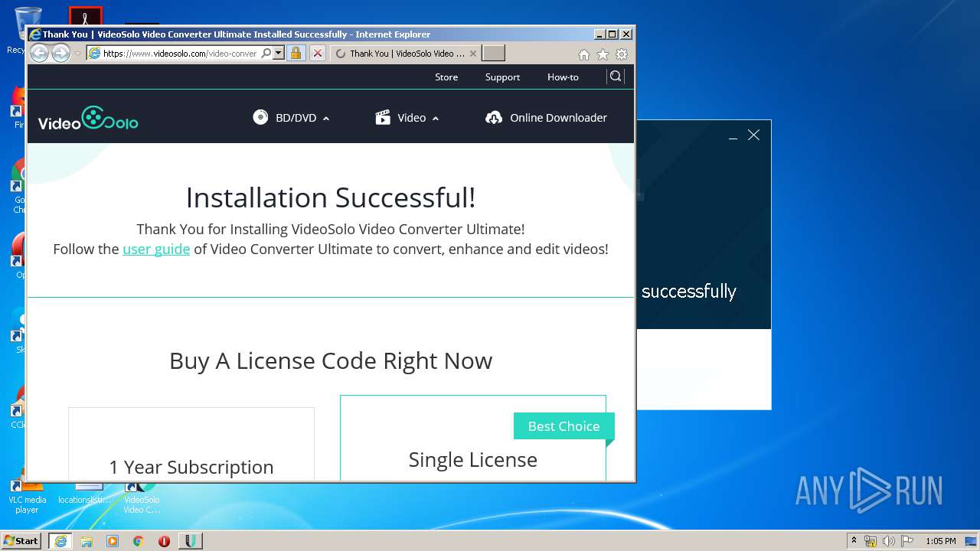The height and width of the screenshot is (551, 980).
Task: Close the VideoSolo installer window
Action: point(754,135)
